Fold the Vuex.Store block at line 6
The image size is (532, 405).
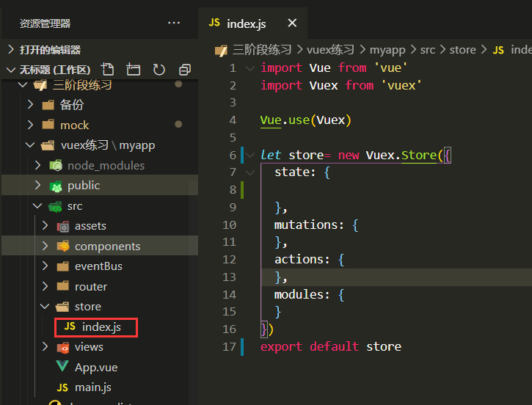[250, 155]
